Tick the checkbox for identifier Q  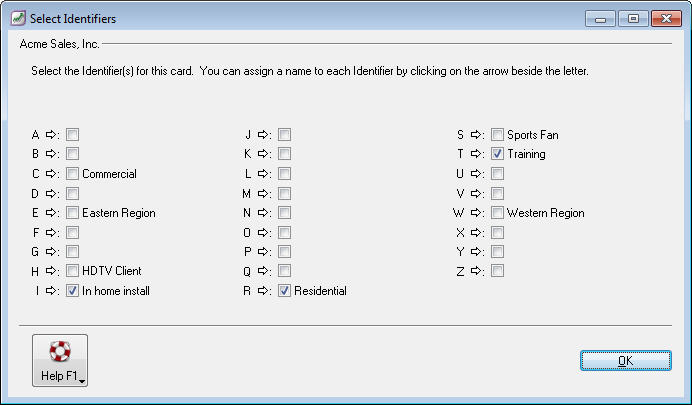(285, 270)
